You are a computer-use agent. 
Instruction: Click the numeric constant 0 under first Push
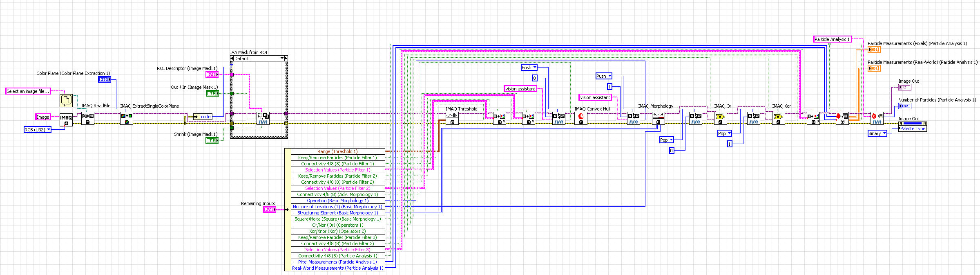(534, 78)
